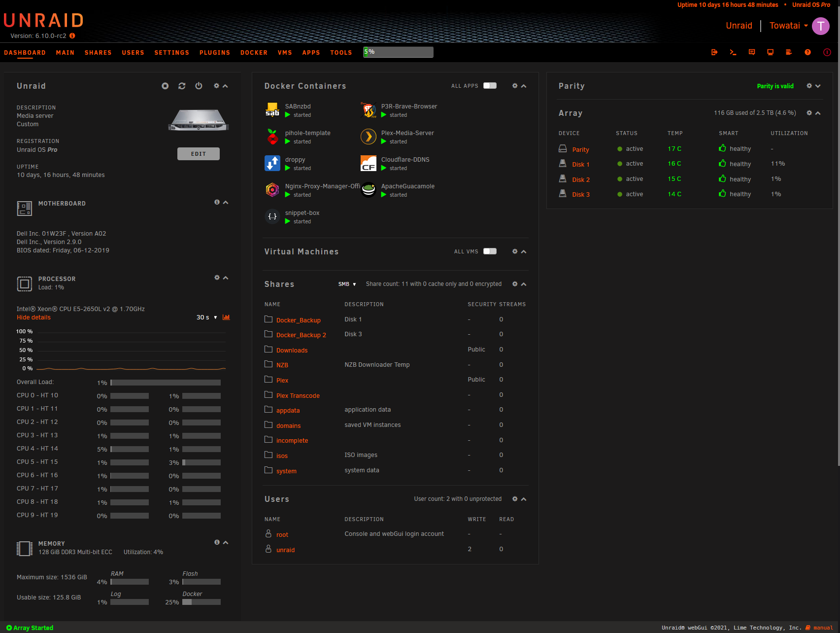
Task: Collapse the Virtual Machines panel
Action: (524, 251)
